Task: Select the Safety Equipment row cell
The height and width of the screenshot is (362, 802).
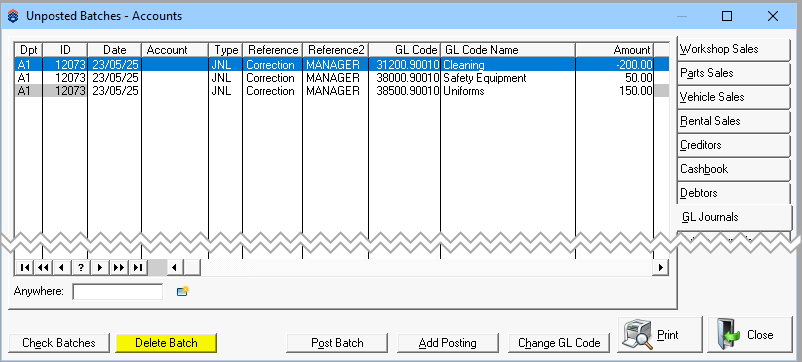Action: [508, 78]
